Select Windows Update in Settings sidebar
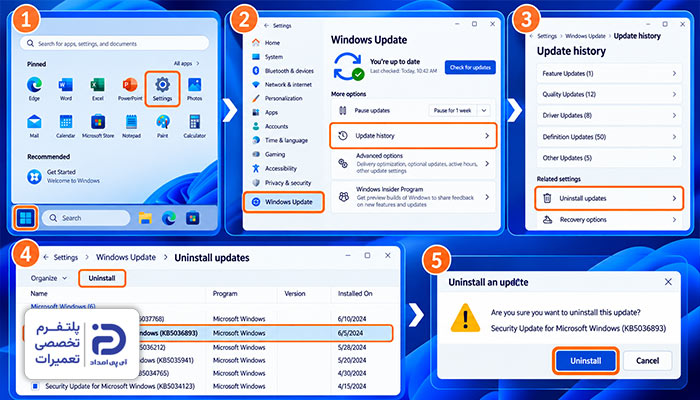 pos(283,202)
